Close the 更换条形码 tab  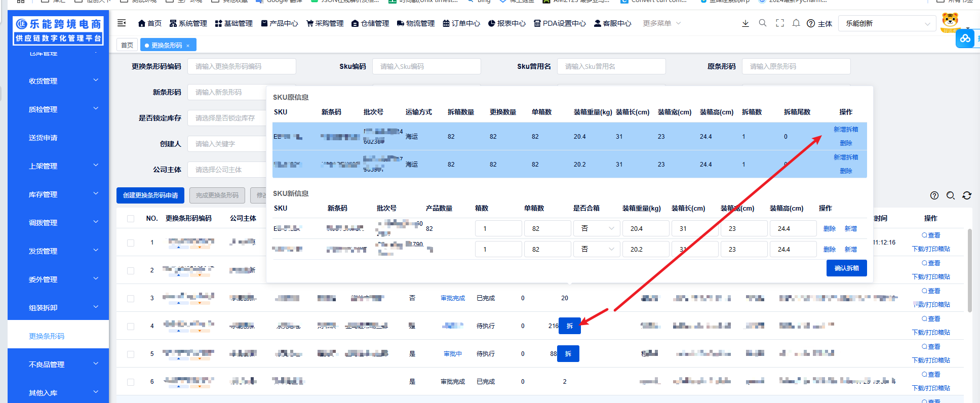[x=188, y=46]
